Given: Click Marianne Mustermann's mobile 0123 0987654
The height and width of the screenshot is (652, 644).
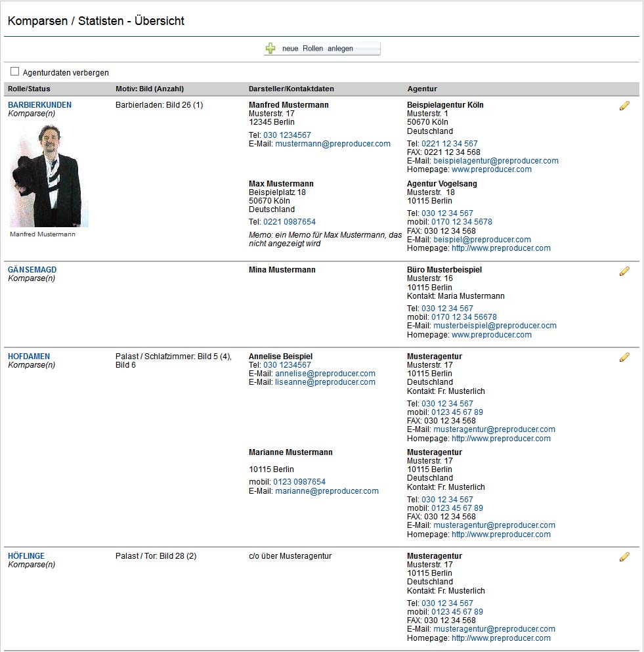Looking at the screenshot, I should (299, 482).
